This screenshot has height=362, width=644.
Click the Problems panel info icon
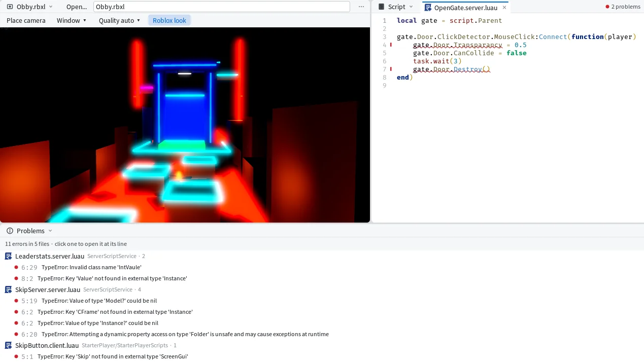coord(10,231)
